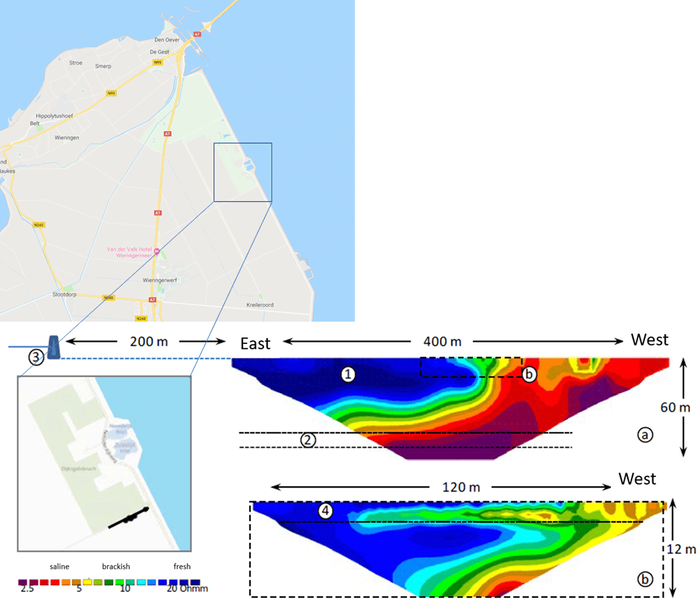Pick the purple 2.5 Ohmm legend swatch
Viewport: 700px width, 609px height.
point(22,581)
